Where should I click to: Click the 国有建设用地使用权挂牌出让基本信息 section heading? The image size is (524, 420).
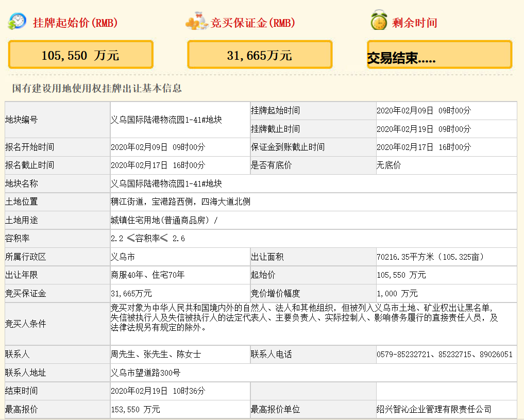pyautogui.click(x=97, y=89)
